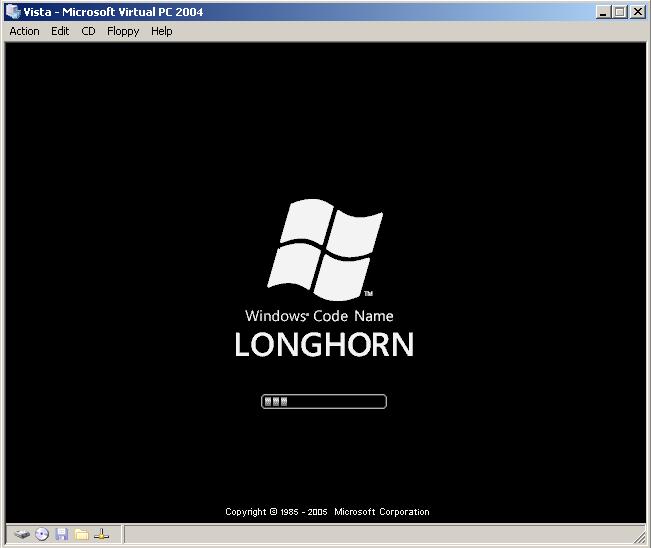Click the Virtual PC title bar icon
The width and height of the screenshot is (651, 548).
[x=13, y=12]
